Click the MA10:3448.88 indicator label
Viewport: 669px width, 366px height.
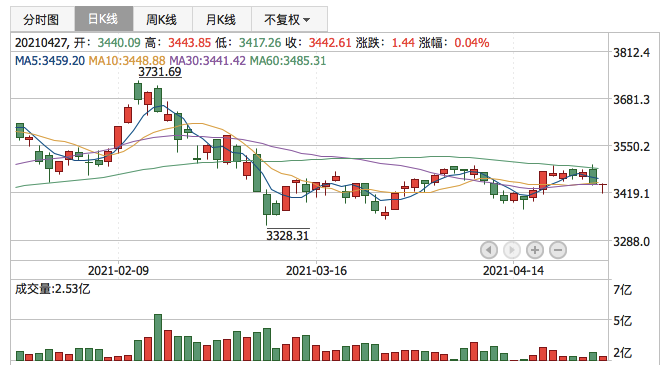(127, 61)
